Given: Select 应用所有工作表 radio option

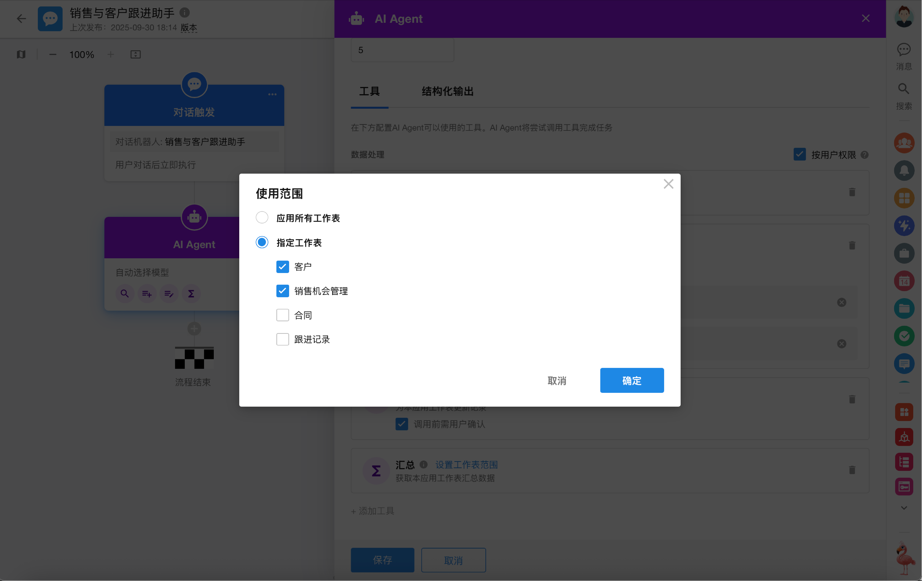Looking at the screenshot, I should pyautogui.click(x=262, y=218).
